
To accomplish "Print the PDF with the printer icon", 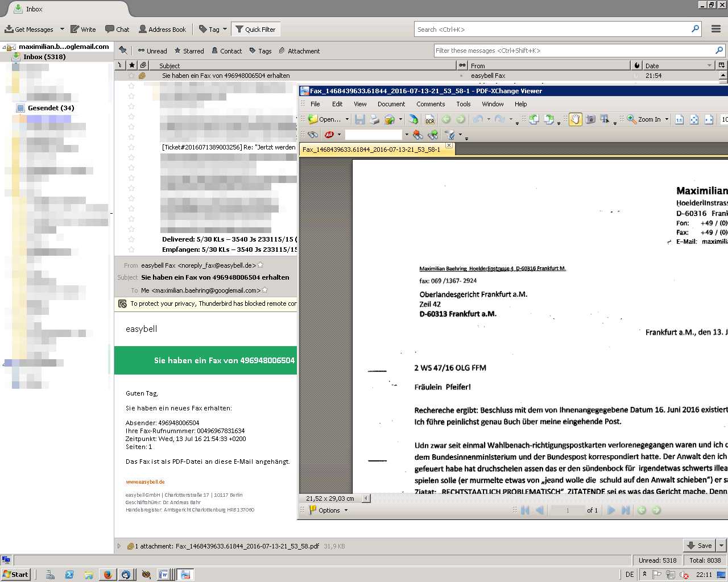I will [374, 119].
